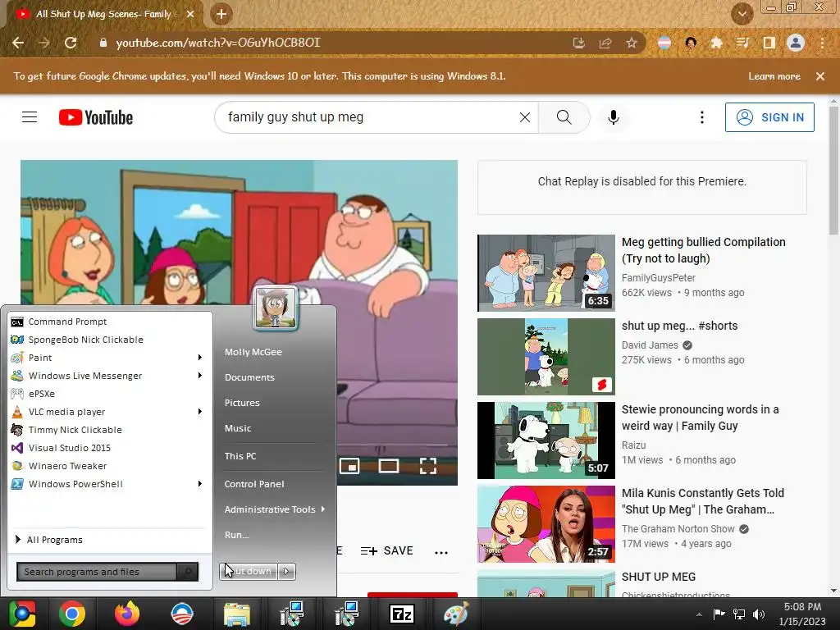This screenshot has height=630, width=840.
Task: Open Chrome profile avatar
Action: pos(796,43)
